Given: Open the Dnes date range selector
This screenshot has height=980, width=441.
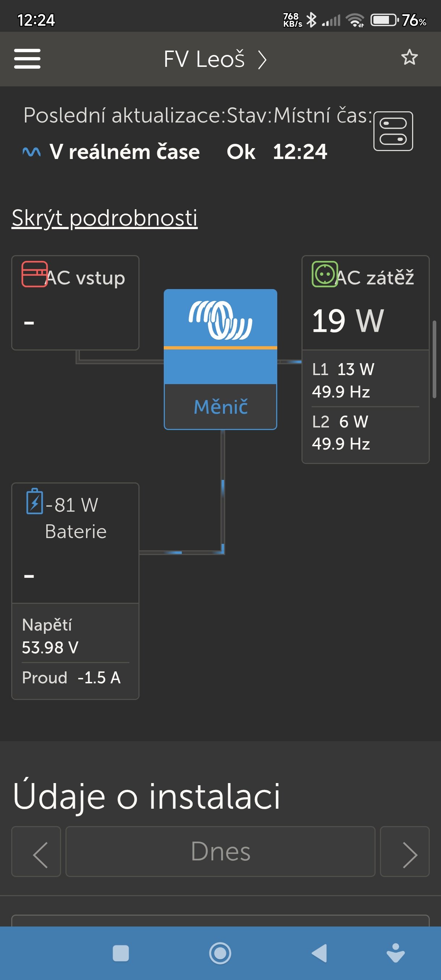Looking at the screenshot, I should pos(220,851).
